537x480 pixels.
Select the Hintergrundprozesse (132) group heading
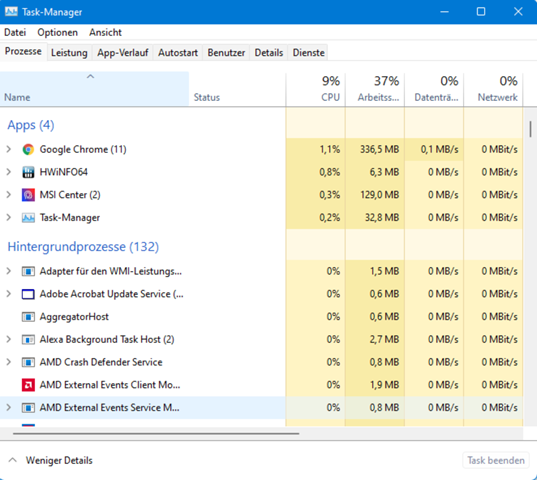coord(83,247)
